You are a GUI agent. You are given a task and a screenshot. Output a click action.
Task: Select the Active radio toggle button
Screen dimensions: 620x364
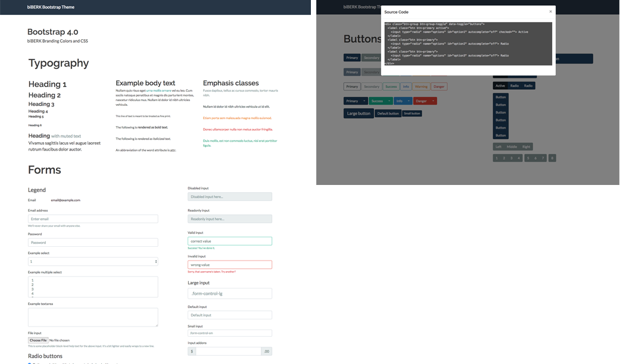(x=500, y=86)
